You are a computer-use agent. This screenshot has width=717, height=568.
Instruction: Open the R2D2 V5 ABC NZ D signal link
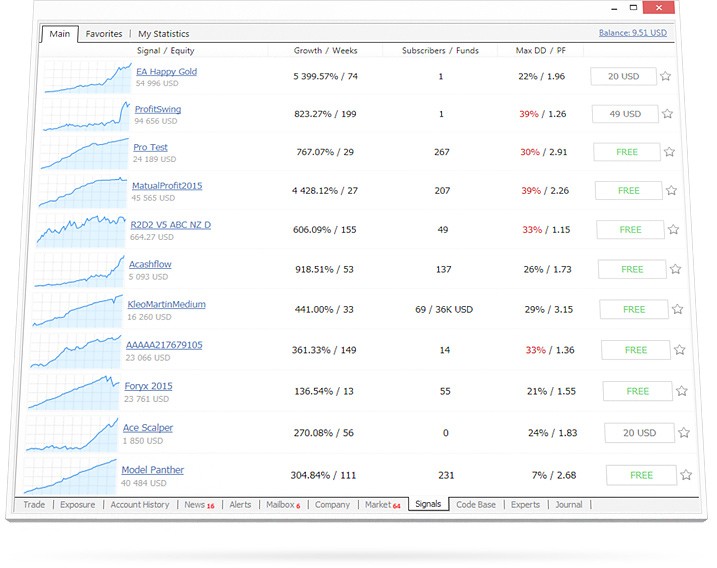[170, 225]
